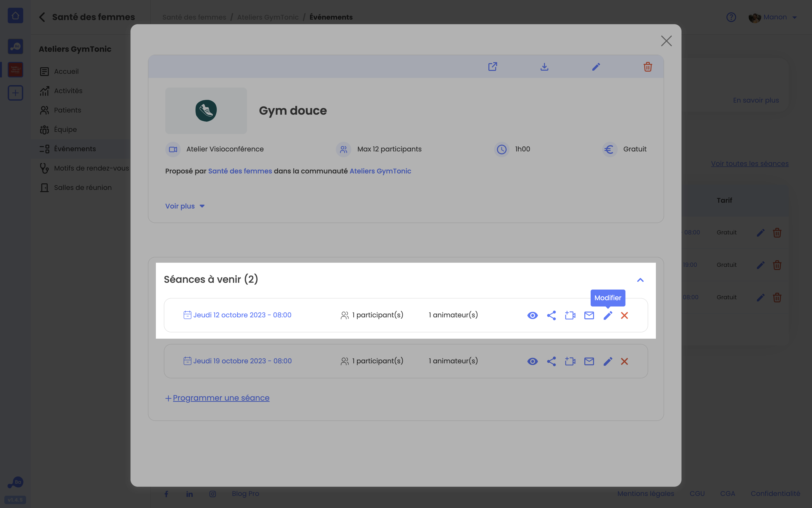
Task: Email participants of 12 octobre session
Action: (589, 315)
